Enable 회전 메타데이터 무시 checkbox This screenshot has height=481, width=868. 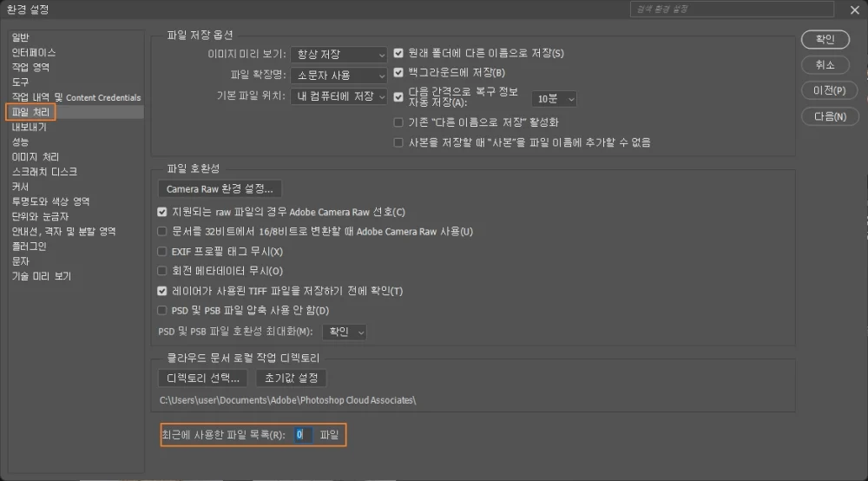[161, 271]
